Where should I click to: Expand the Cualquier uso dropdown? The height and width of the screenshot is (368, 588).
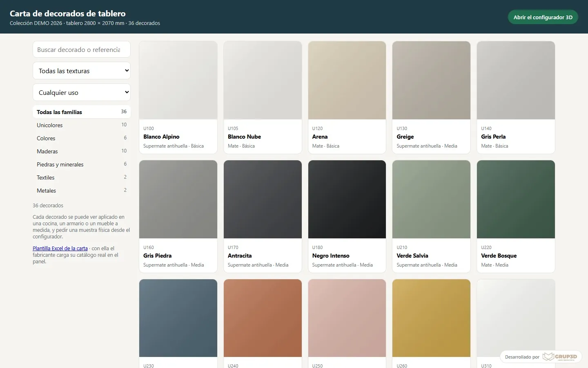[x=82, y=92]
